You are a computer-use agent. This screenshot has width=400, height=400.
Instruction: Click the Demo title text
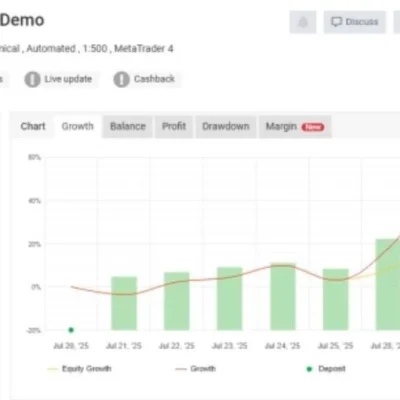22,20
